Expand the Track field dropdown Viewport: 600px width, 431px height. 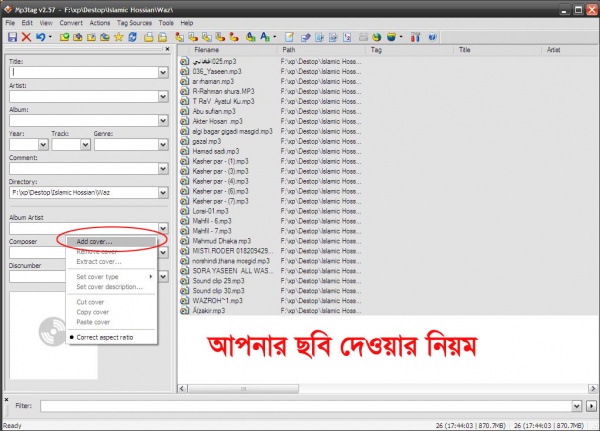(85, 144)
